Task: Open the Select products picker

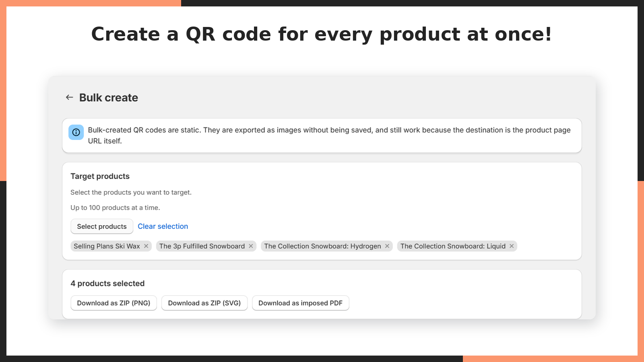Action: point(102,226)
